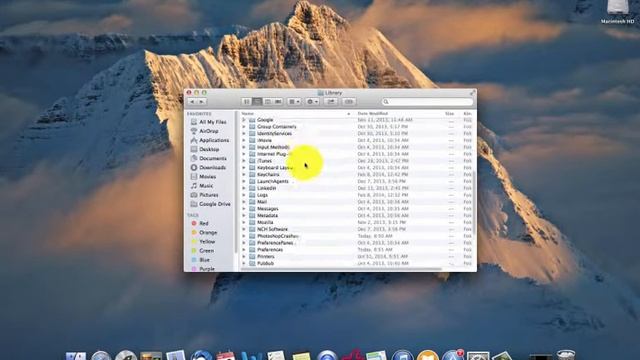Click the Keyboard Layouts folder icon
This screenshot has height=360, width=640.
[x=252, y=168]
